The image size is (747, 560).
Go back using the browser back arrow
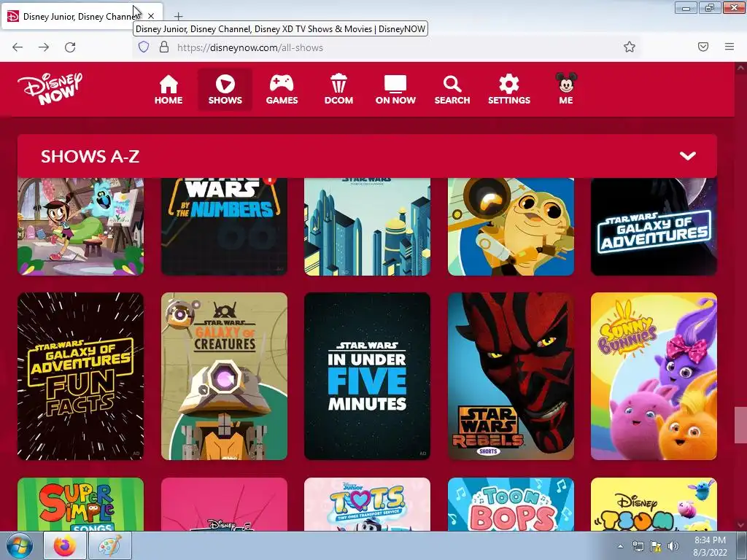click(x=18, y=47)
